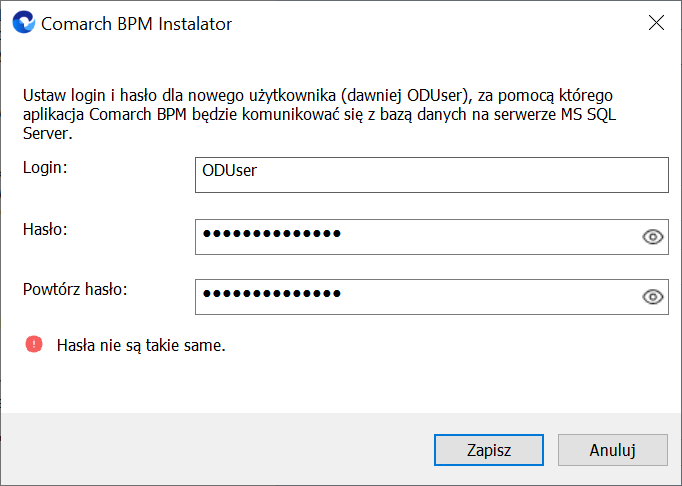The image size is (682, 486).
Task: Click the red error exclamation icon
Action: 34,344
